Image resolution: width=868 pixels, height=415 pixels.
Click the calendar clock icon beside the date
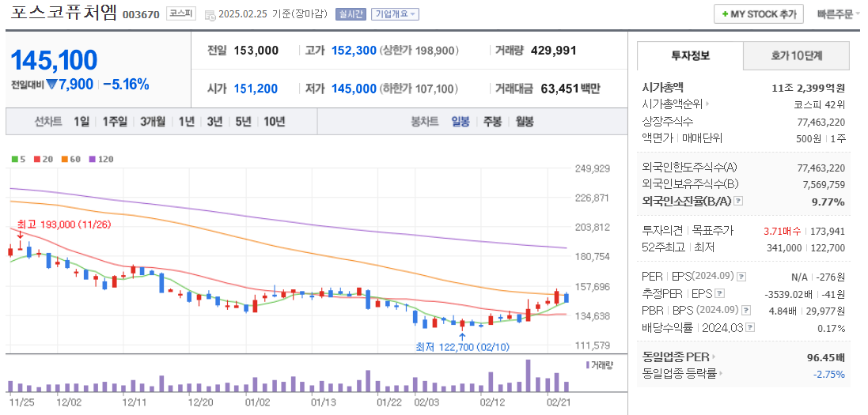pos(210,15)
